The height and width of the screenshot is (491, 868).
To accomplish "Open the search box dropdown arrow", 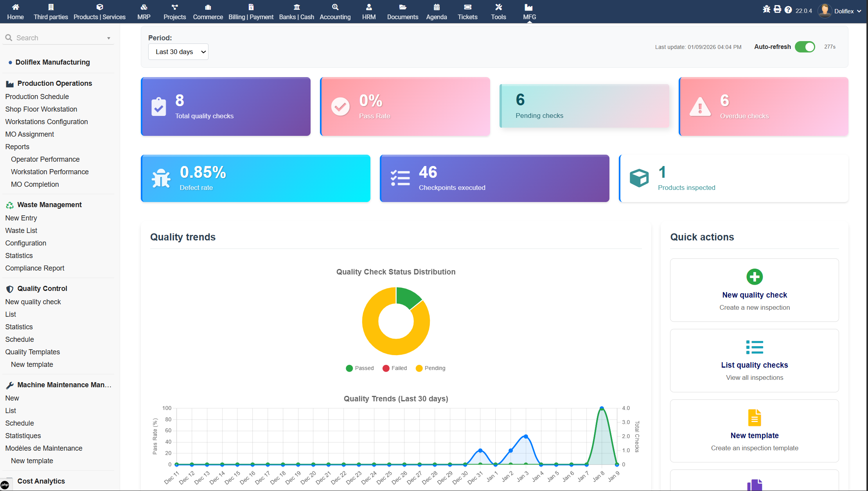I will tap(108, 38).
